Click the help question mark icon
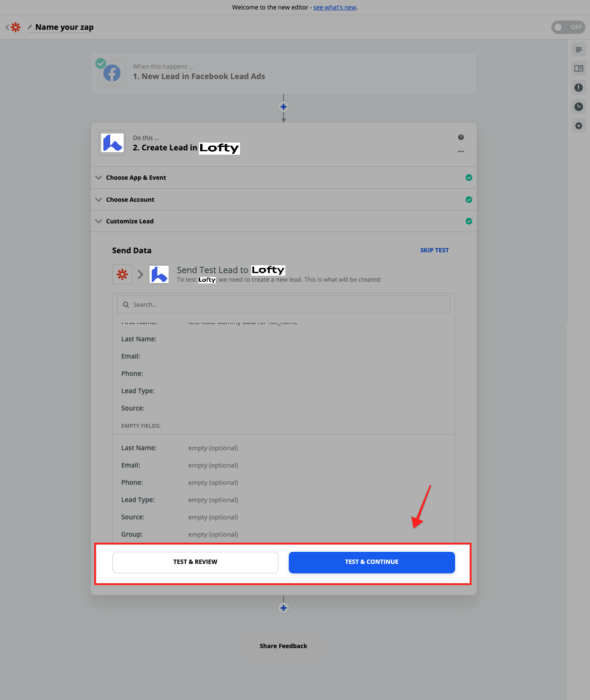This screenshot has height=700, width=590. click(x=461, y=137)
